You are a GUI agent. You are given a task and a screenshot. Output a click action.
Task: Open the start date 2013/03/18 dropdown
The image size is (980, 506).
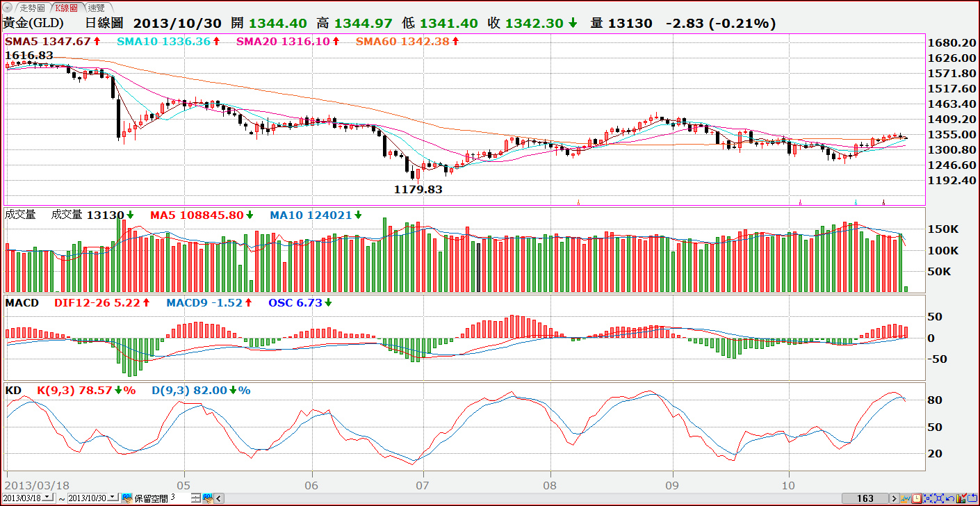[48, 498]
